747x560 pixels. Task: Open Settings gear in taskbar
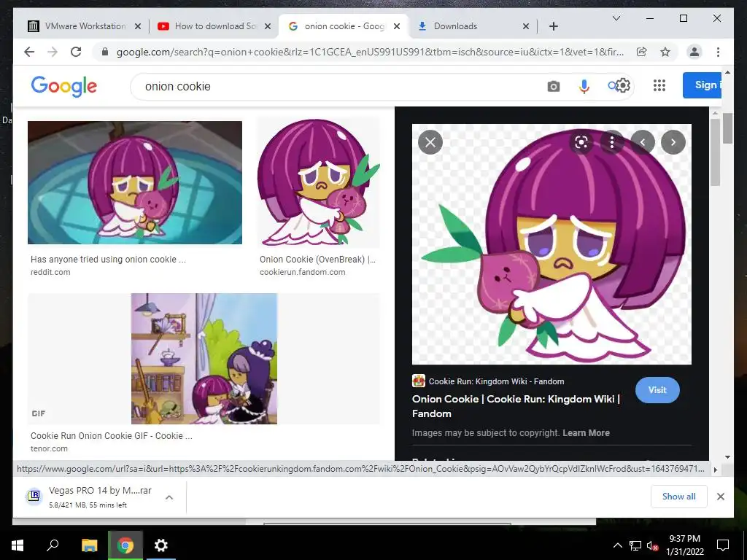pyautogui.click(x=161, y=545)
